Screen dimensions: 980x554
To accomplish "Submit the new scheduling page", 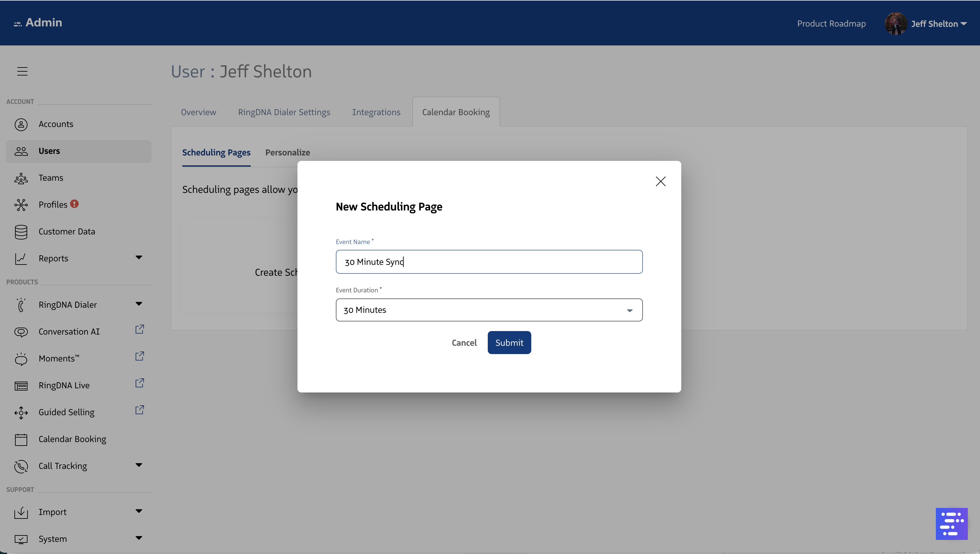I will coord(509,343).
